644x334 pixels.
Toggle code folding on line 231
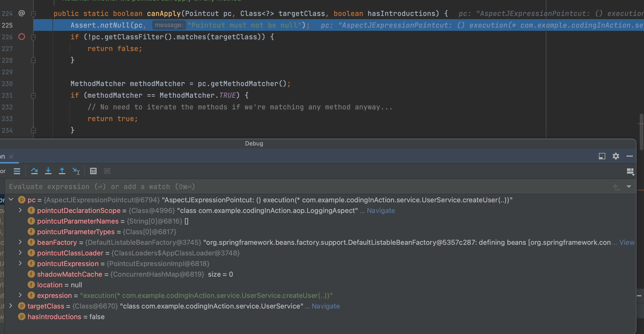pos(33,95)
